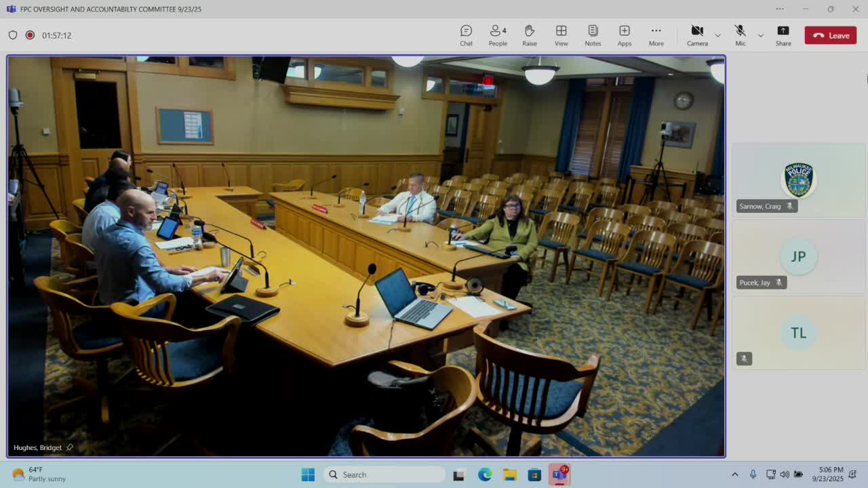Open the Apps menu
868x488 pixels.
tap(624, 35)
